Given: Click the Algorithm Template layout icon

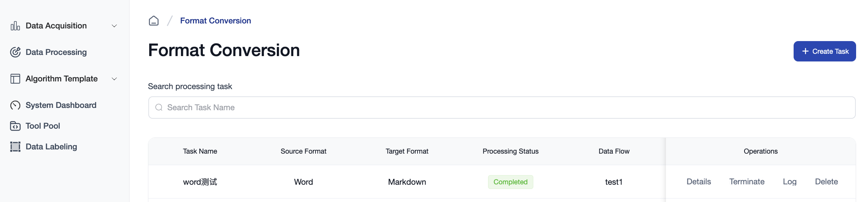Looking at the screenshot, I should (15, 79).
